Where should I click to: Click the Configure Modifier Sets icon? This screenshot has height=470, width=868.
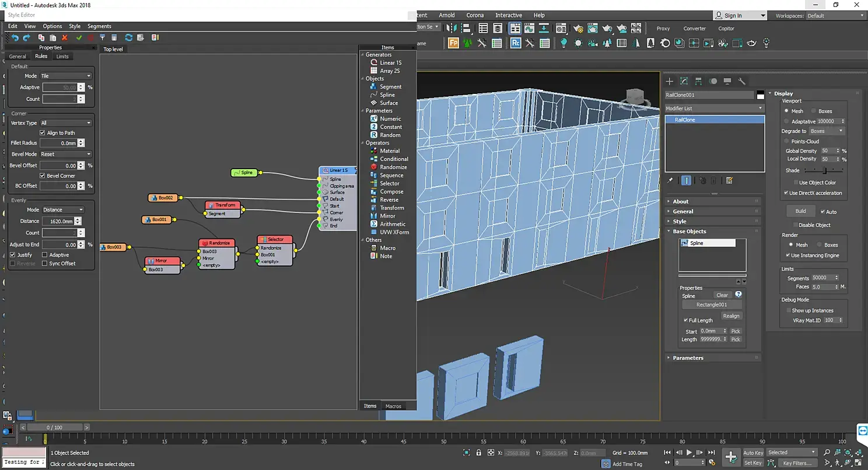[729, 181]
